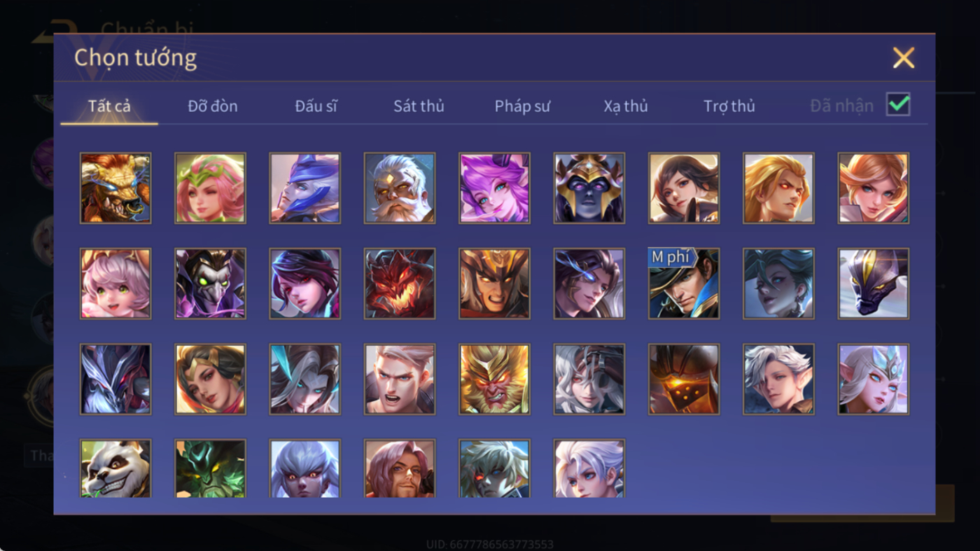Select the panda hero portrait
980x551 pixels.
[115, 468]
